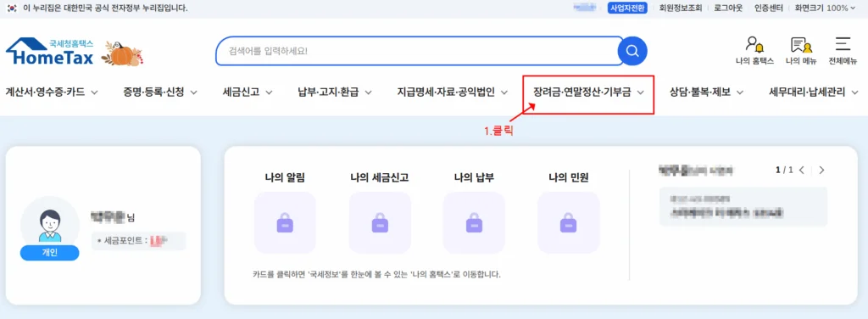
Task: Click the Korean flag icon
Action: 12,8
